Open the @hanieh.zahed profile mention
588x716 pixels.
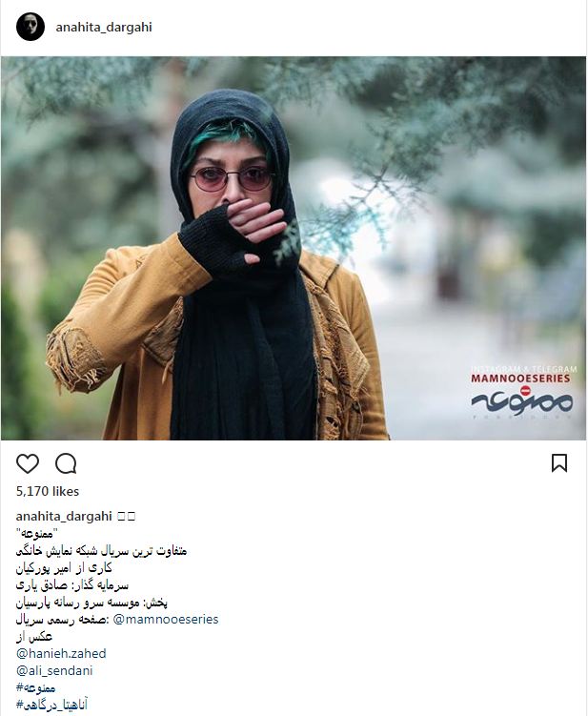point(61,653)
